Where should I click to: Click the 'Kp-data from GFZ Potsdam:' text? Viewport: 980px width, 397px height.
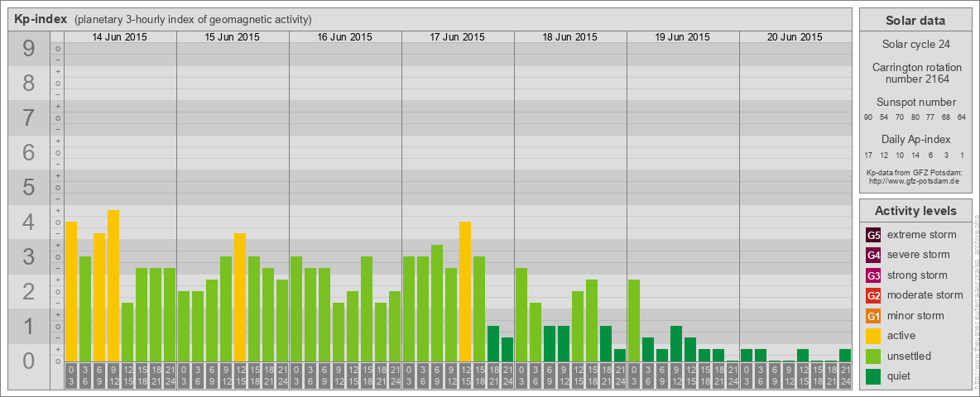(x=915, y=173)
